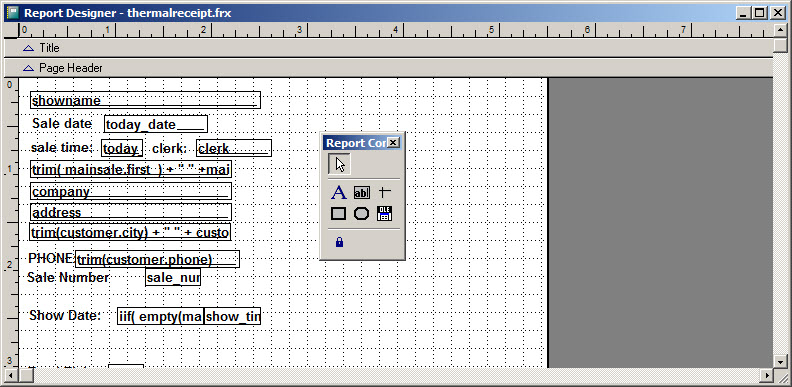Image resolution: width=792 pixels, height=387 pixels.
Task: Select the trim( mainsale.first ) expression field
Action: 131,169
